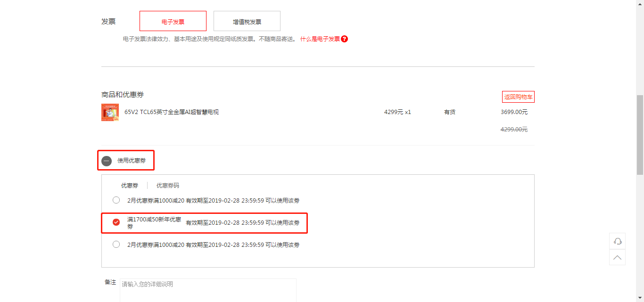The width and height of the screenshot is (644, 302).
Task: Toggle the checked 满1700减50新年优惠券 radio
Action: click(x=116, y=222)
